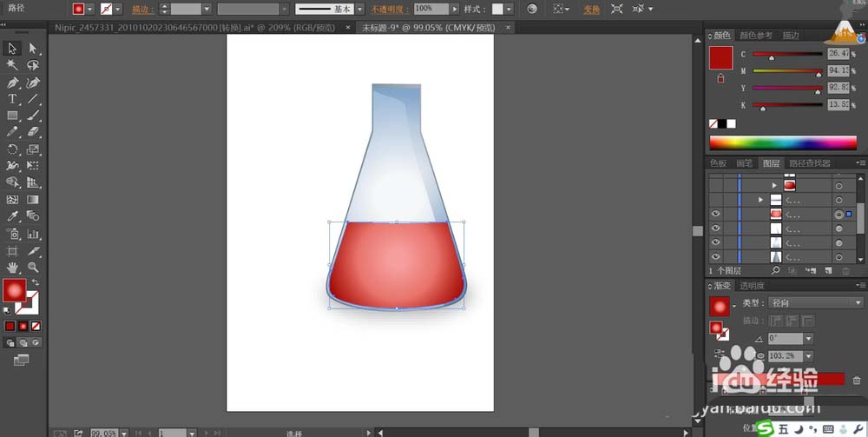Apply solid color mode in toolbox
Image resolution: width=868 pixels, height=437 pixels.
10,326
